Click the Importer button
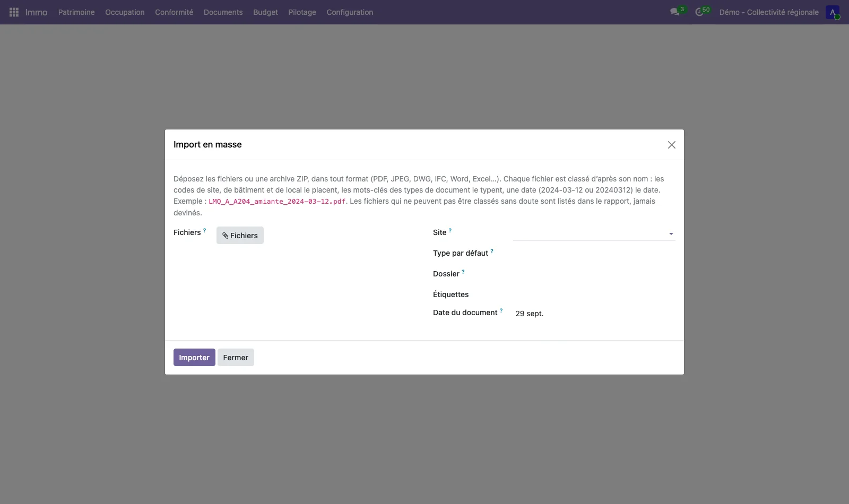This screenshot has width=849, height=504. pyautogui.click(x=194, y=358)
